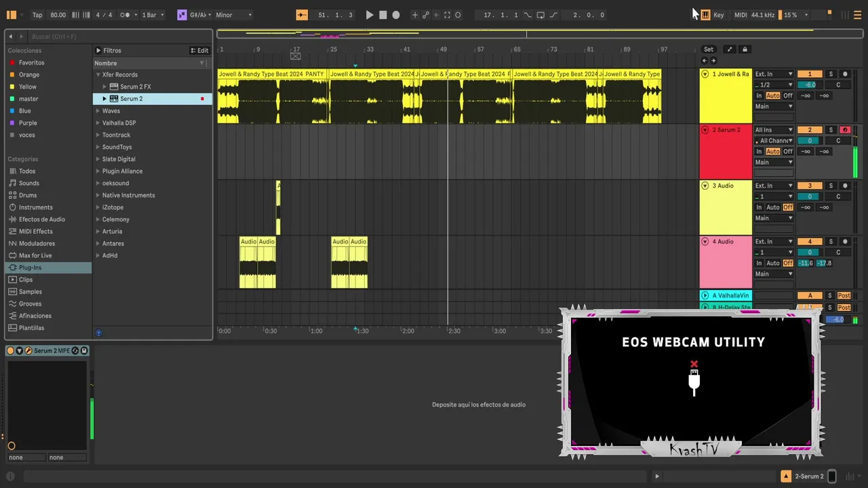
Task: Arm recording on track 3 Audio
Action: point(845,186)
